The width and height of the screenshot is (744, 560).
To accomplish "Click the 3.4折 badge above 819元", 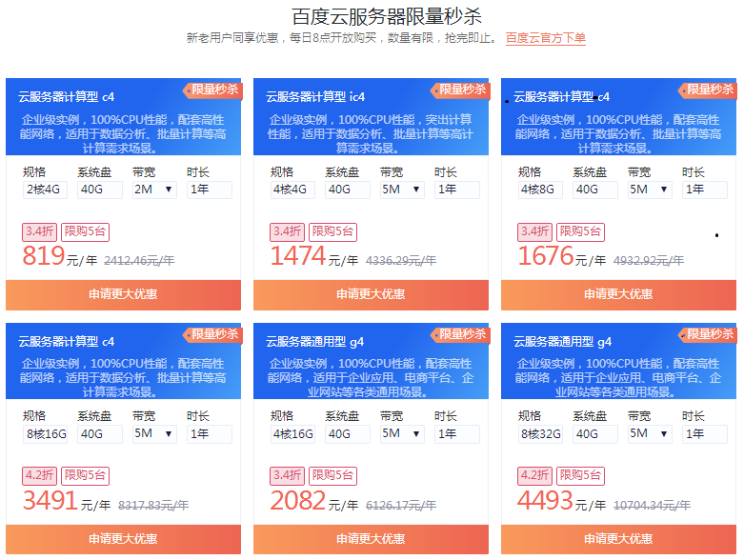I will (39, 231).
